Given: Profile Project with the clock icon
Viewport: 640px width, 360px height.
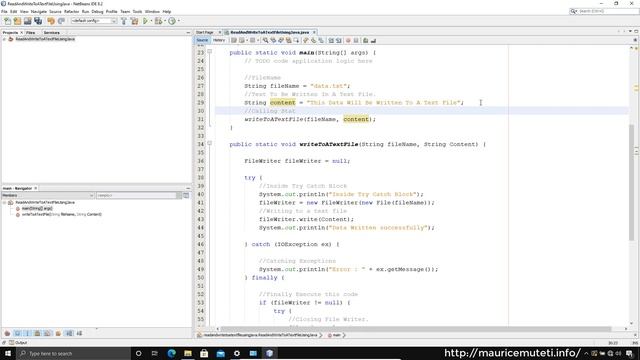Looking at the screenshot, I should click(x=172, y=21).
